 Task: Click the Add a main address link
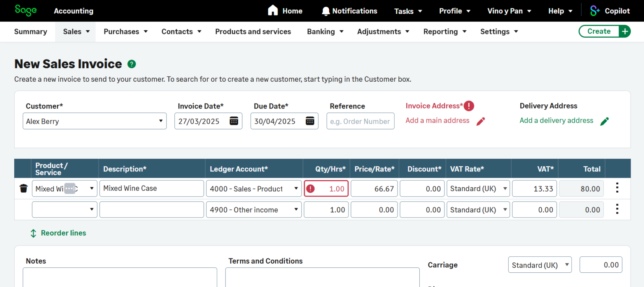[x=437, y=121]
